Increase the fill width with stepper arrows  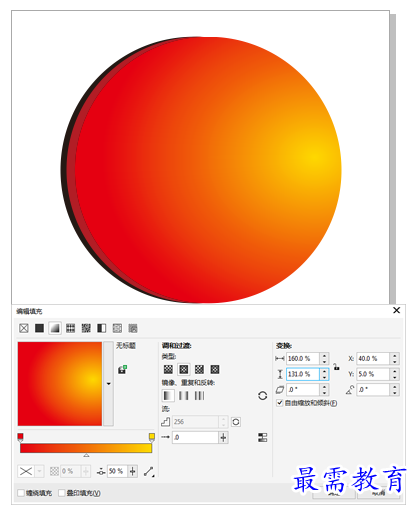coord(324,359)
